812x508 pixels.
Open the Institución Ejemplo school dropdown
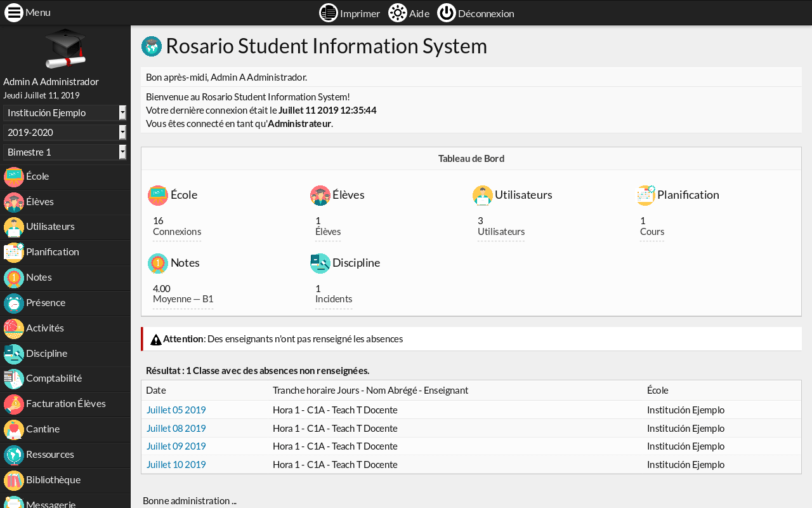[65, 113]
